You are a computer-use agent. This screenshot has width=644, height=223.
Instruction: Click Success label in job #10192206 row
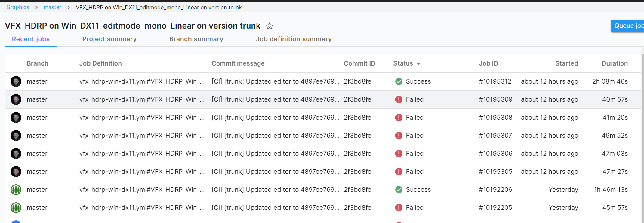click(x=418, y=190)
